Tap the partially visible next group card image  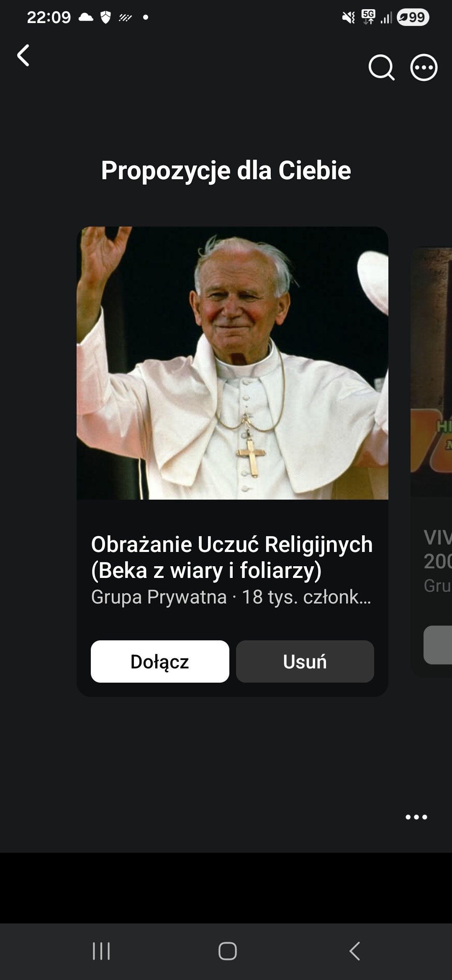tap(431, 372)
